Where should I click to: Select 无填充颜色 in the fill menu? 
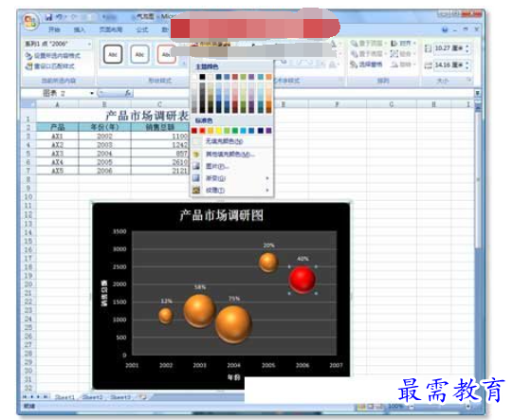point(231,141)
